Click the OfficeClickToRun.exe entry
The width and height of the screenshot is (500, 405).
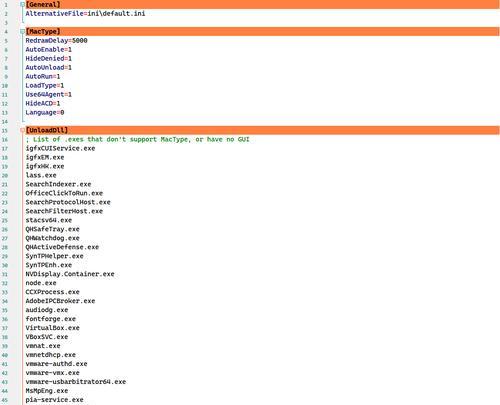coord(64,193)
